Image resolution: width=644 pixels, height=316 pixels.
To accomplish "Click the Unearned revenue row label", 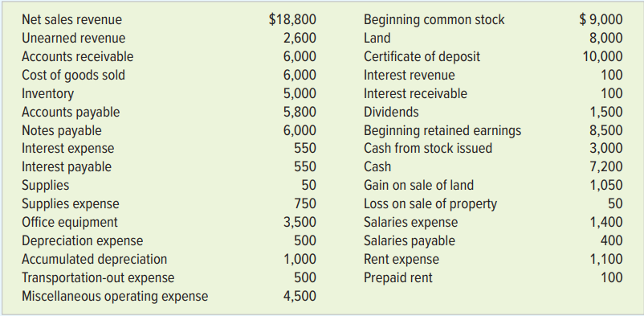I will point(74,39).
